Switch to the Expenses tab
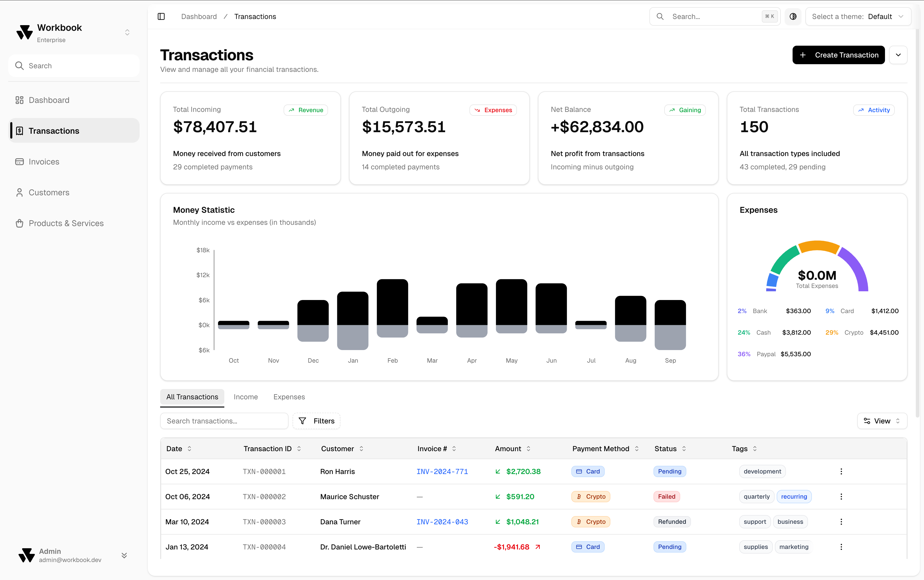 tap(289, 397)
